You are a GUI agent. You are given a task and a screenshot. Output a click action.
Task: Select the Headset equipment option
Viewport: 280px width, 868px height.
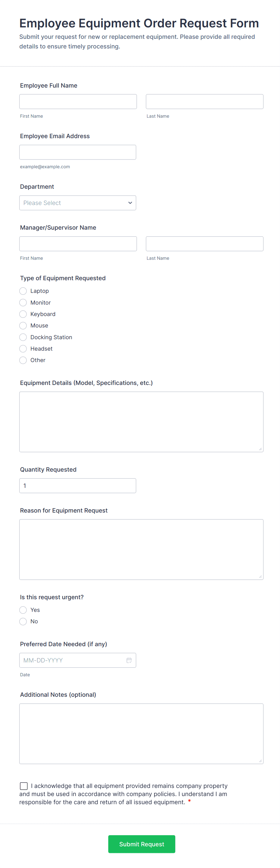23,349
